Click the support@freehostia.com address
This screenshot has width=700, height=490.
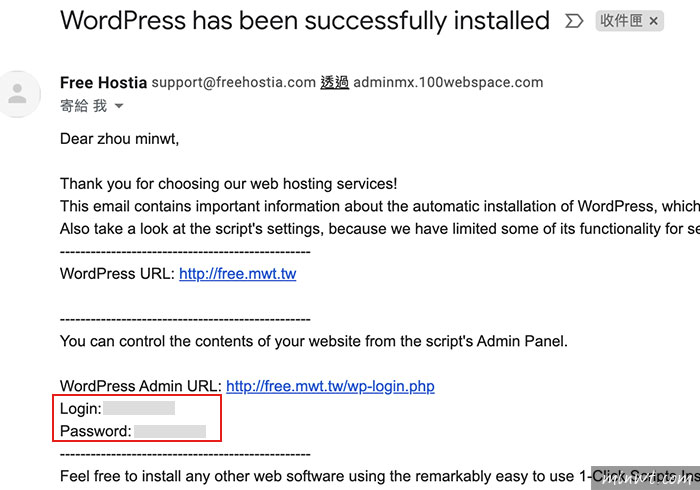pyautogui.click(x=233, y=83)
